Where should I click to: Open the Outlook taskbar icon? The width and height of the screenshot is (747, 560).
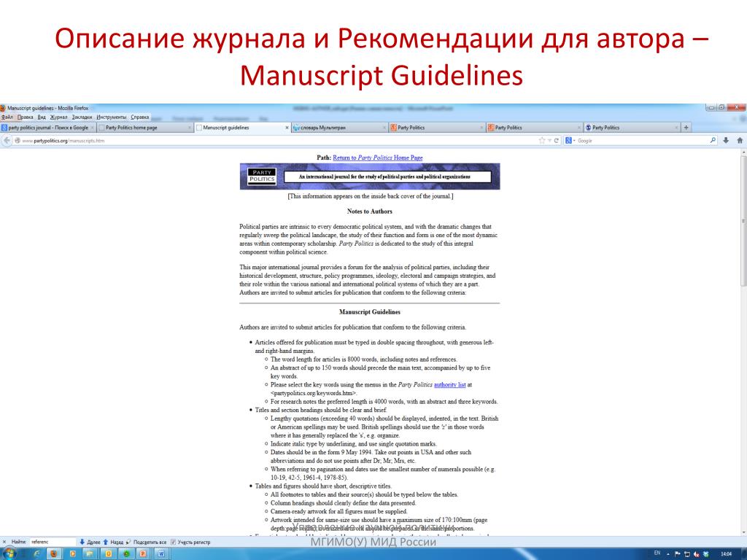click(x=109, y=554)
